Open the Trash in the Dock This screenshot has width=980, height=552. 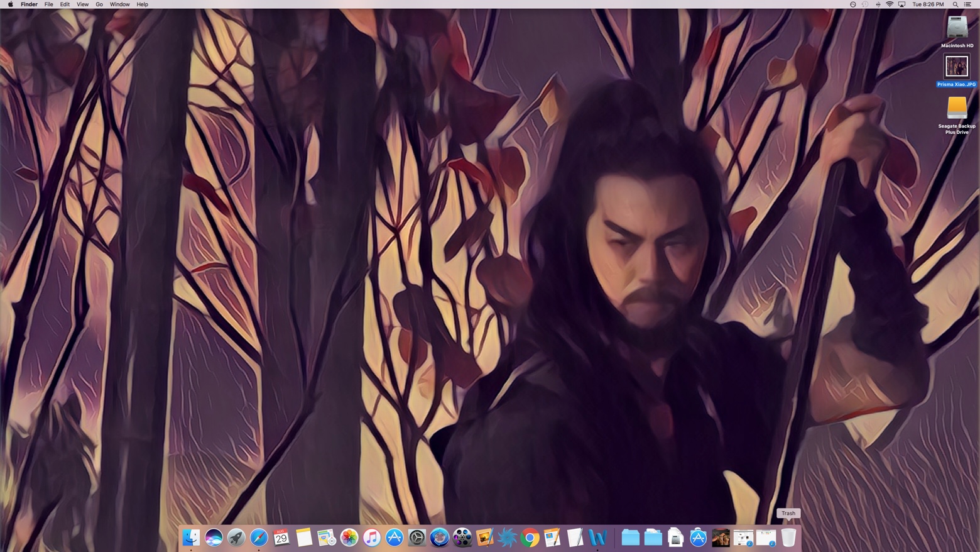point(789,538)
